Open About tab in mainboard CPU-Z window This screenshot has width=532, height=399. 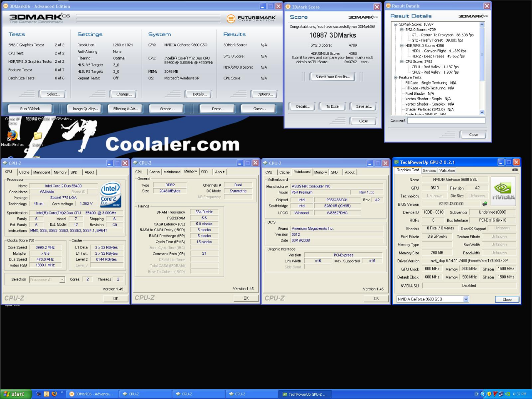coord(350,172)
